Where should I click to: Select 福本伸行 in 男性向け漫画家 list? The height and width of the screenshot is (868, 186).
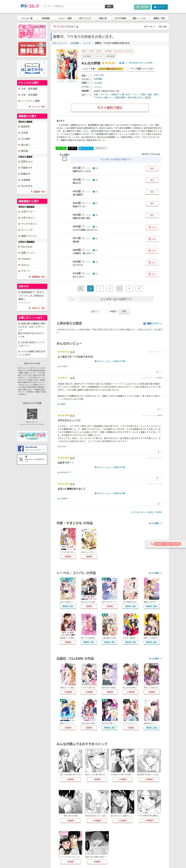pos(25,127)
